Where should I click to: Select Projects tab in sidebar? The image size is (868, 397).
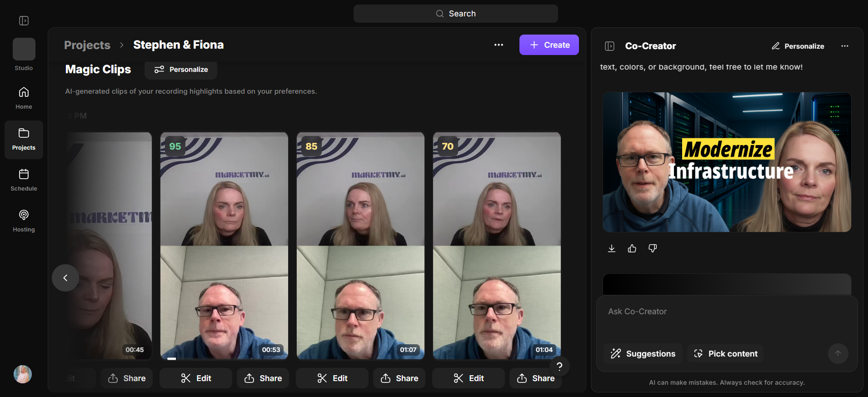(24, 140)
